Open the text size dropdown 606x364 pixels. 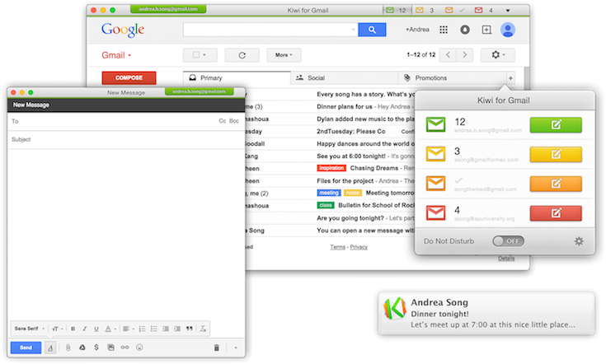(x=57, y=329)
